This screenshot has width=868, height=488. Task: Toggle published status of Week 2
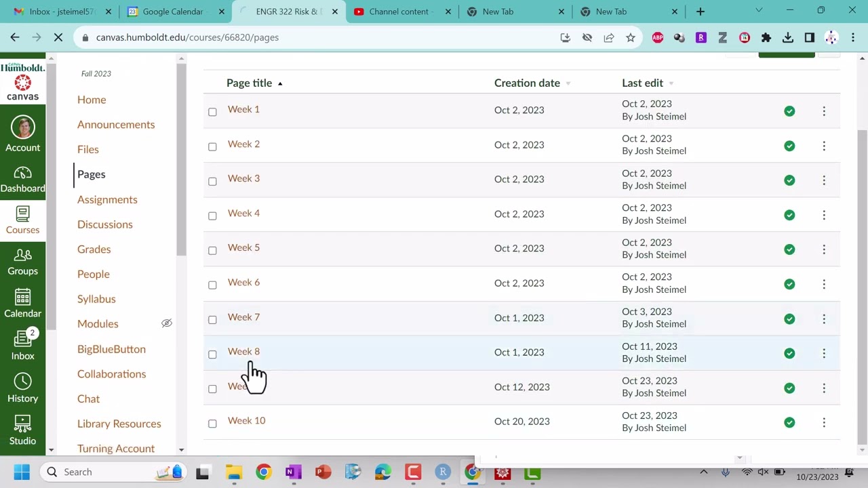(x=789, y=146)
